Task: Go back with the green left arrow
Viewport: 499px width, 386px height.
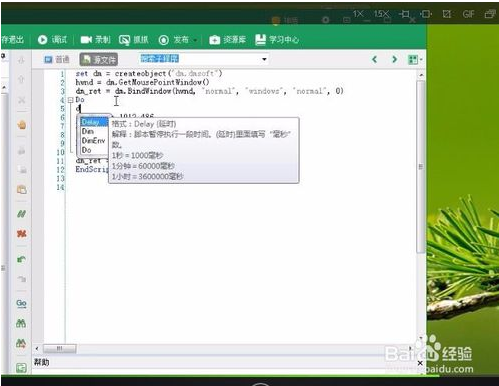Action: 375,60
